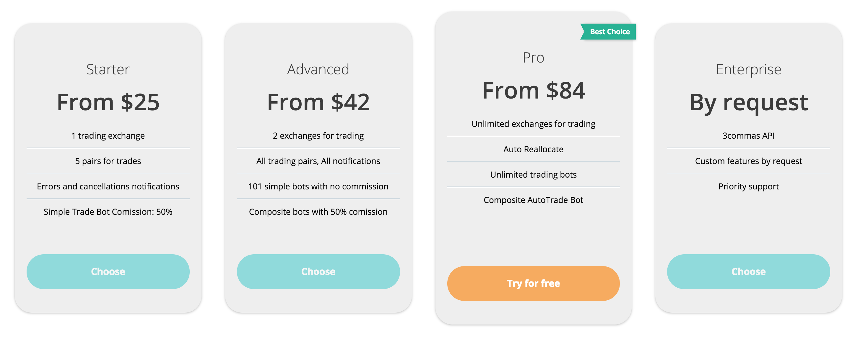The height and width of the screenshot is (344, 868).
Task: Click Choose button on Advanced plan
Action: (318, 271)
